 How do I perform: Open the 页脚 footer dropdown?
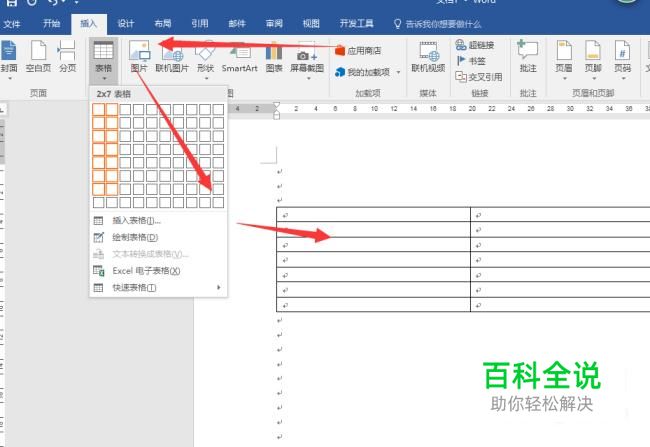tap(593, 61)
